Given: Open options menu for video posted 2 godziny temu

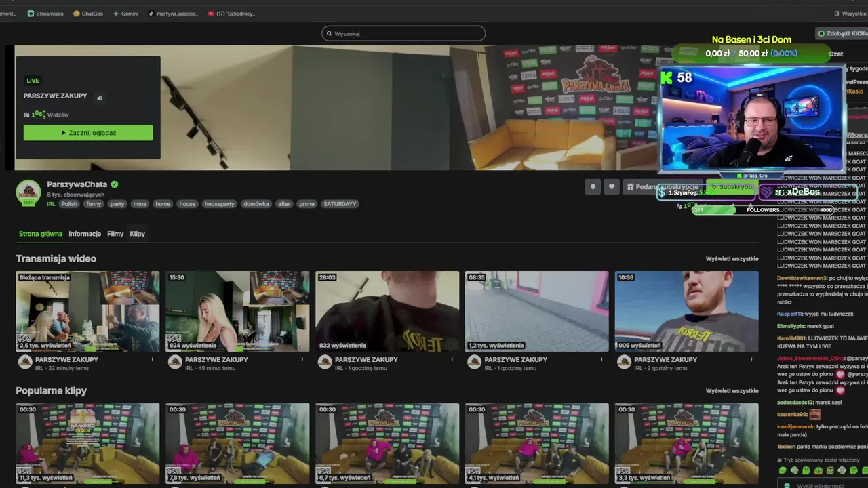Looking at the screenshot, I should point(751,360).
